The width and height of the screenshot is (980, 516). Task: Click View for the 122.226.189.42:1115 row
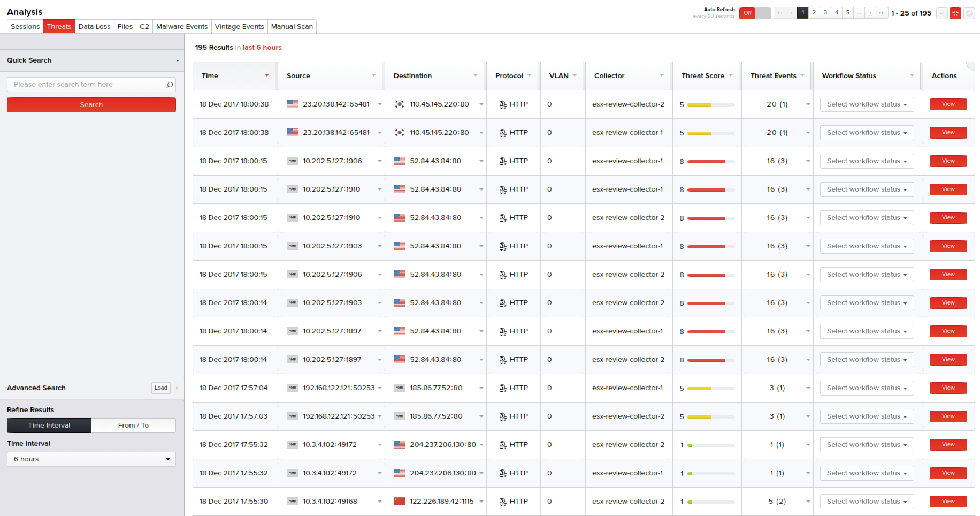coord(948,502)
